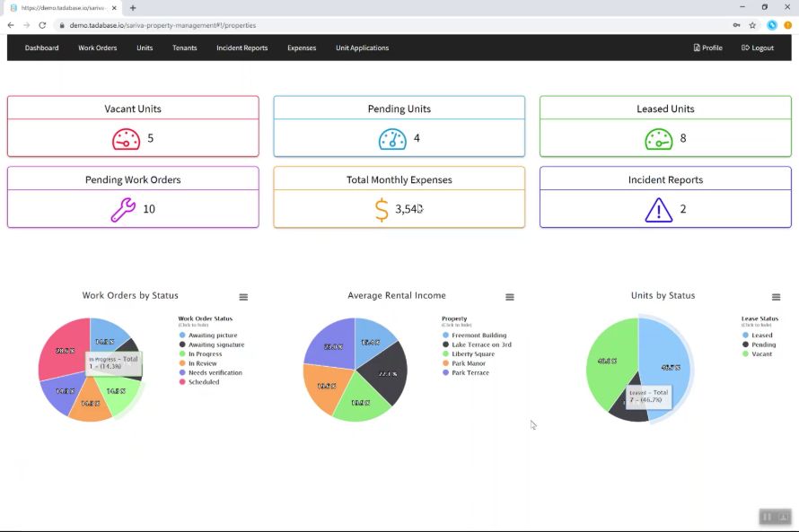Open the Tenants page

184,48
